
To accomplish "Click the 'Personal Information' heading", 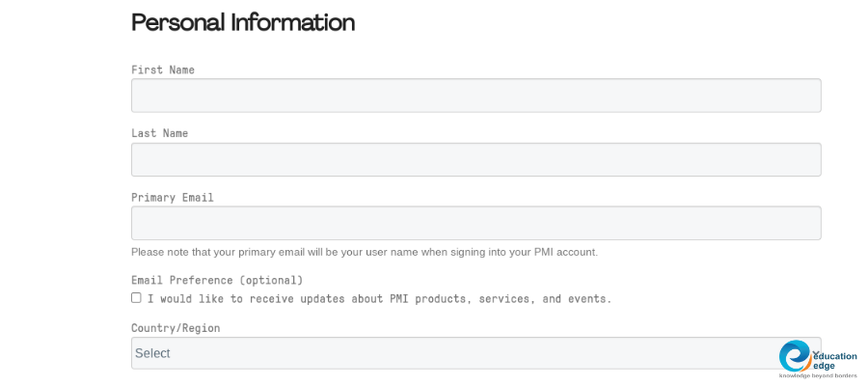I will (243, 22).
